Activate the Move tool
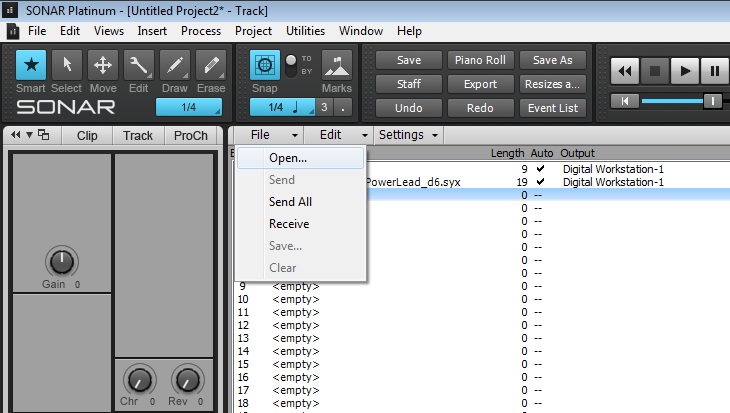Screen dimensions: 730x413 [x=102, y=65]
